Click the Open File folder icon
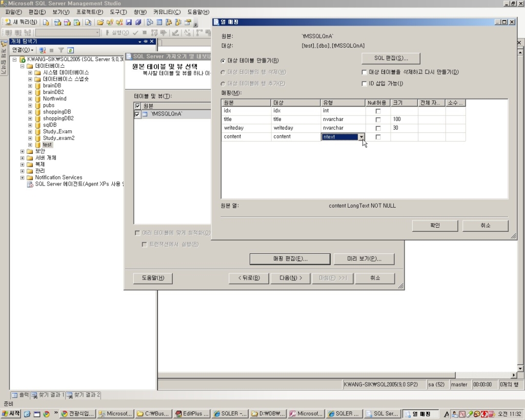Image resolution: width=525 pixels, height=420 pixels. tap(100, 23)
